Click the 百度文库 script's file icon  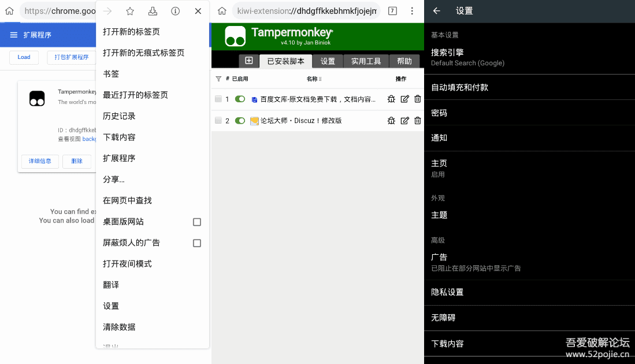[254, 99]
